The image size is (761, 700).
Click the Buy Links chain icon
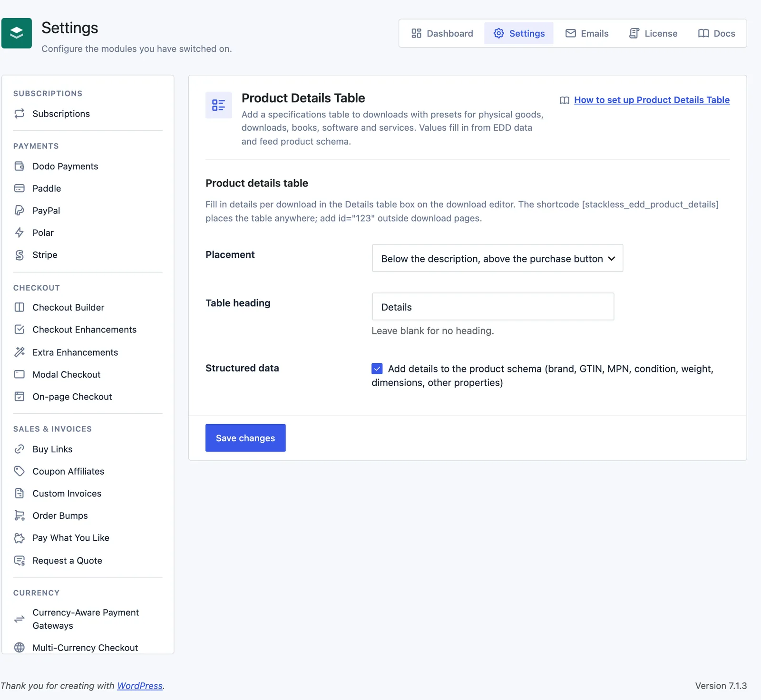coord(20,449)
